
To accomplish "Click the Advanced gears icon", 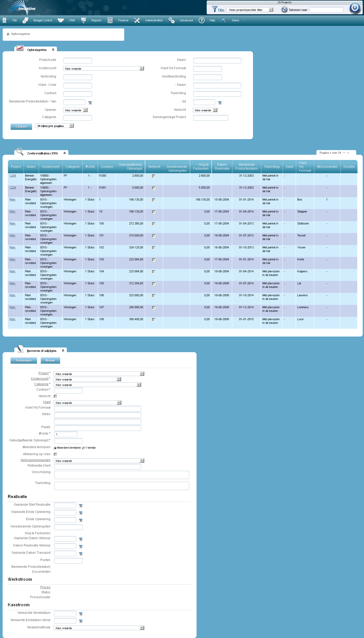I will 171,20.
